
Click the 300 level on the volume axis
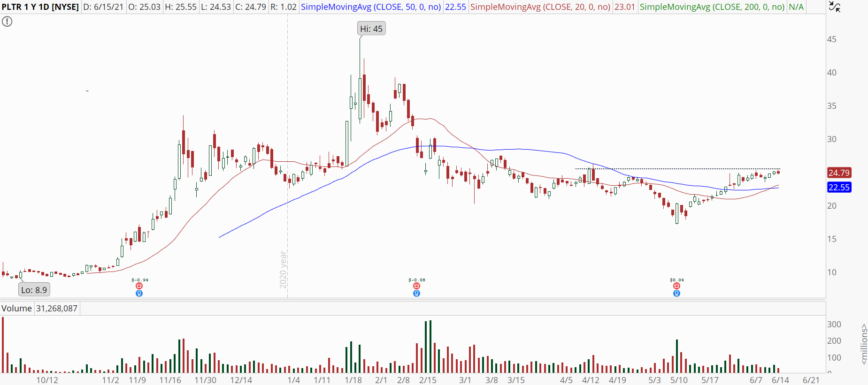pos(834,325)
